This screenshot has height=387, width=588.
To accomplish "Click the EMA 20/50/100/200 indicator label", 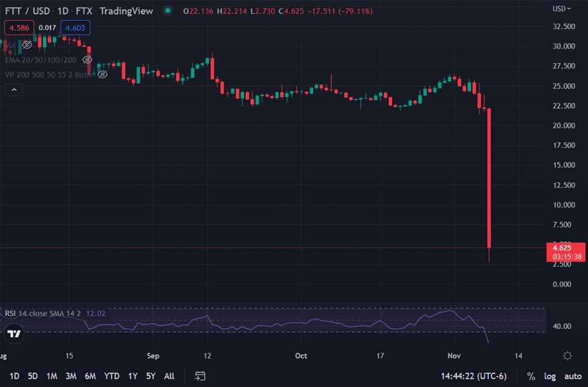I will click(41, 60).
